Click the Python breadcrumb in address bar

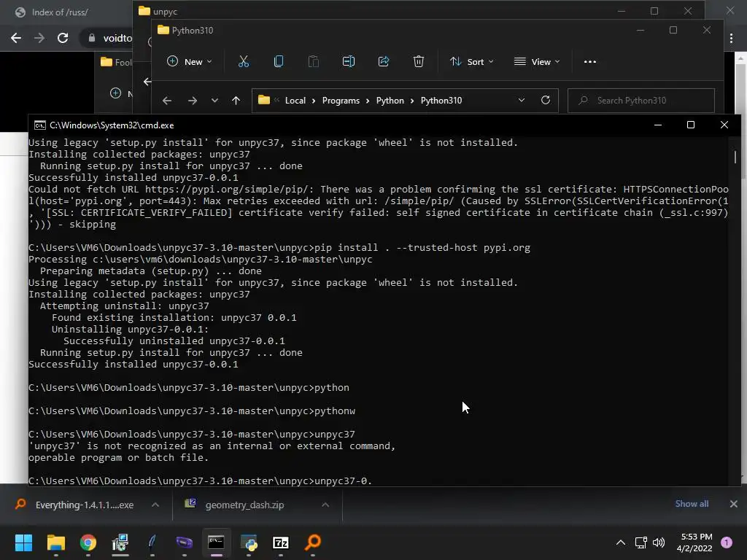click(390, 101)
